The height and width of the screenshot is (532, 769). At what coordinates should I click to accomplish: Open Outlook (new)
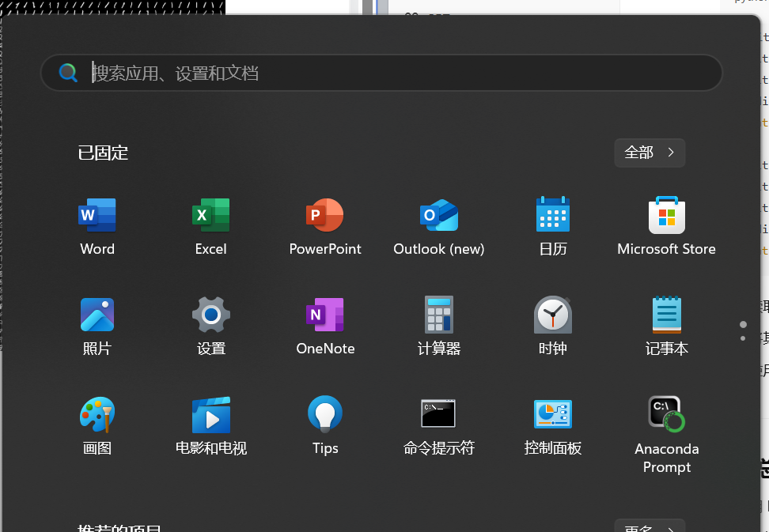[439, 226]
